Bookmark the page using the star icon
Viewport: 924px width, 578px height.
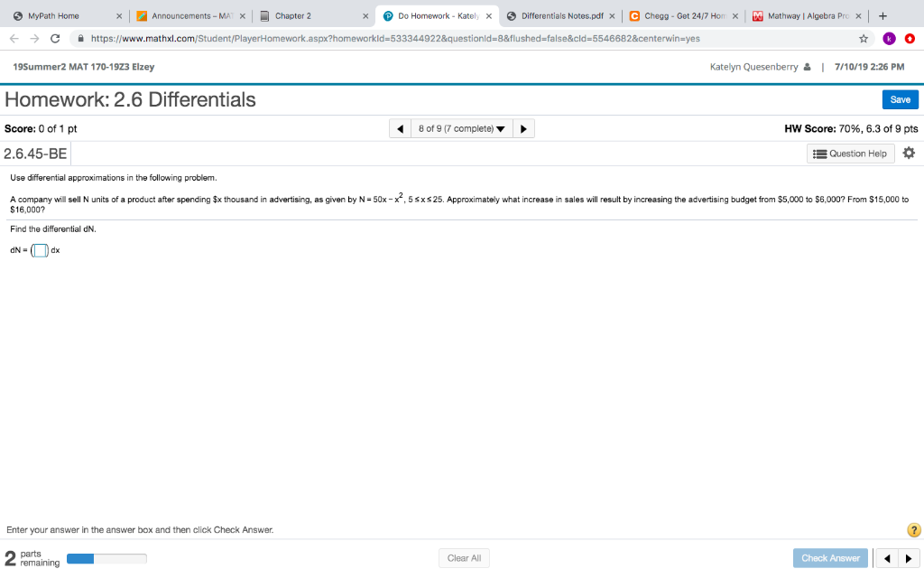pyautogui.click(x=863, y=40)
